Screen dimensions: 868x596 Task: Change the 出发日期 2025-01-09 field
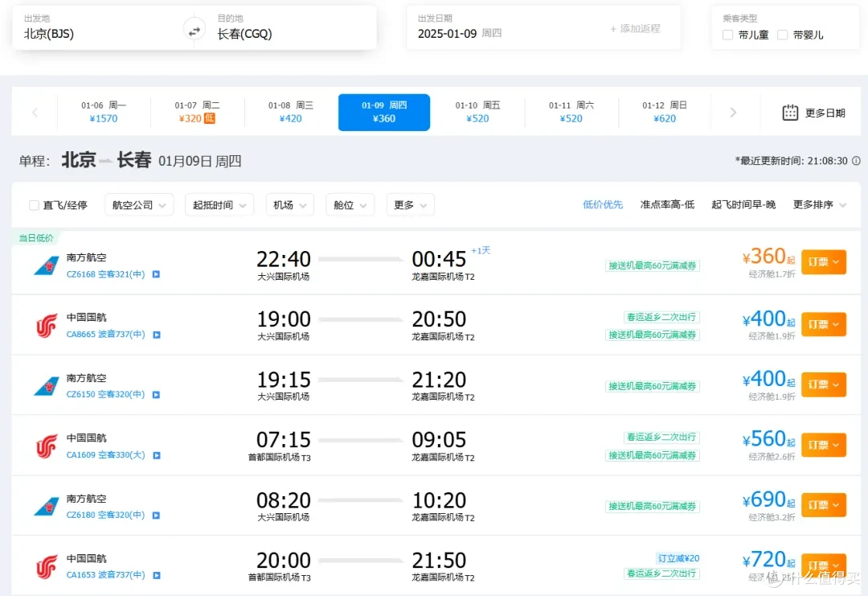505,27
